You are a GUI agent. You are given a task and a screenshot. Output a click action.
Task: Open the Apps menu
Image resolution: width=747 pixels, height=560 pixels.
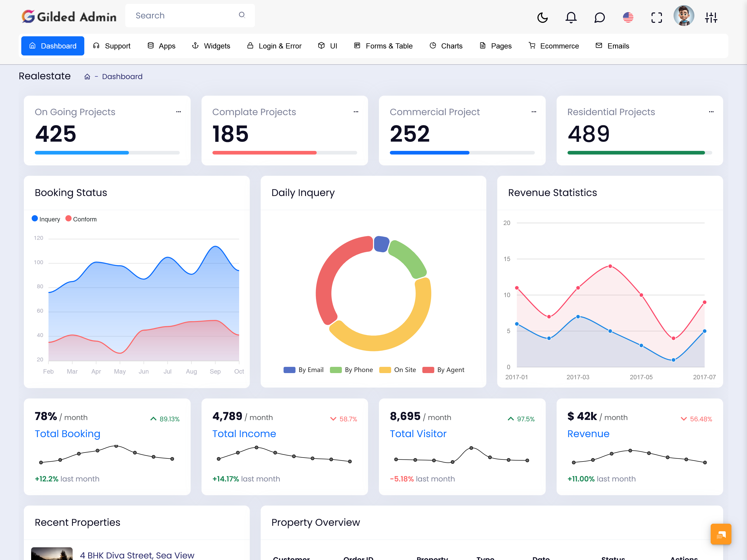161,46
